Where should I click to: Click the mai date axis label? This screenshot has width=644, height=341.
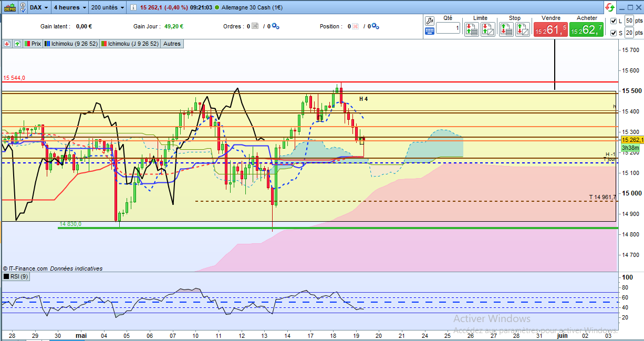tap(81, 335)
